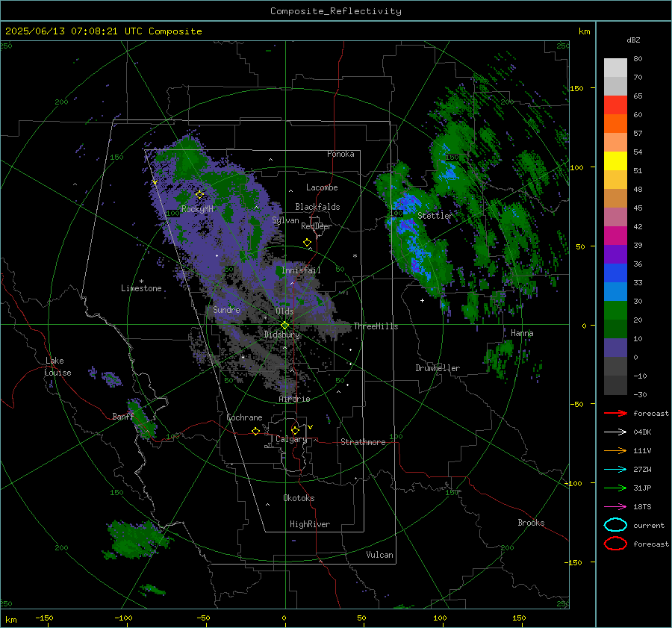Select the red 60-65 dBZ swatch
The image size is (672, 628).
tap(615, 105)
